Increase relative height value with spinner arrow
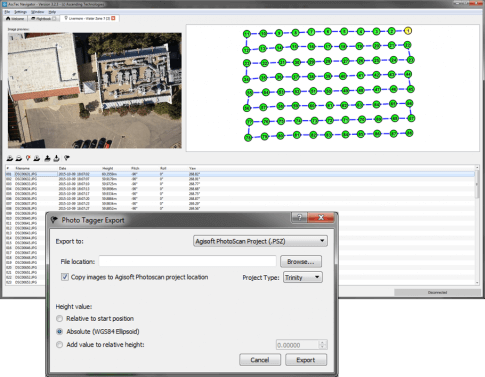This screenshot has width=485, height=377. pos(322,342)
